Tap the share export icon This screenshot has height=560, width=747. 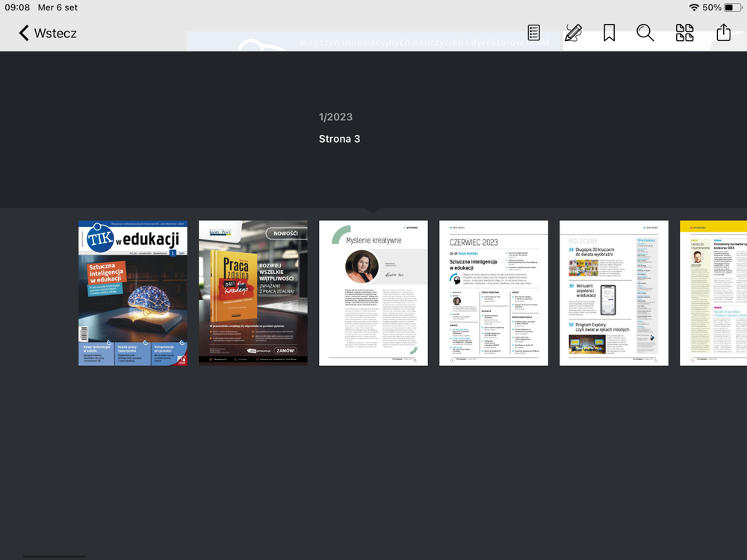724,32
